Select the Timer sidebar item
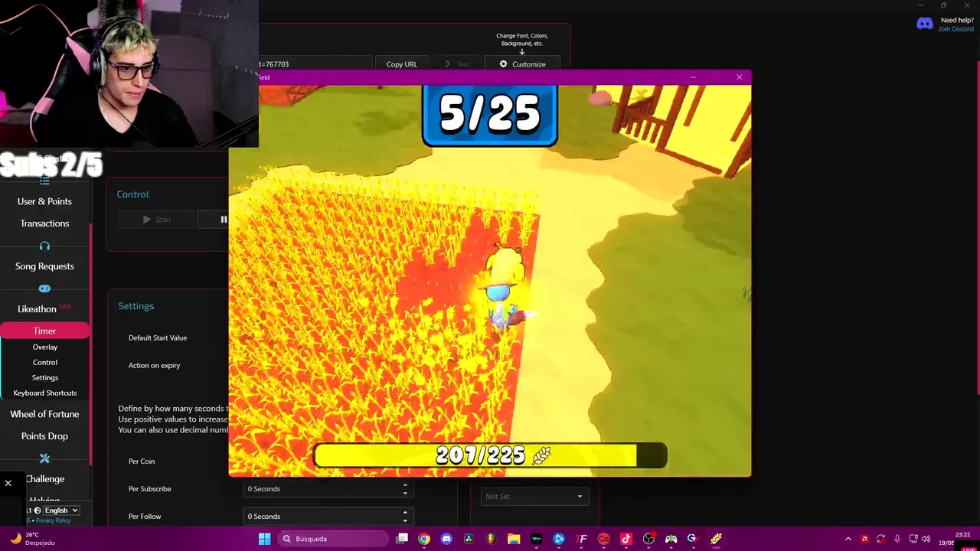 (44, 331)
